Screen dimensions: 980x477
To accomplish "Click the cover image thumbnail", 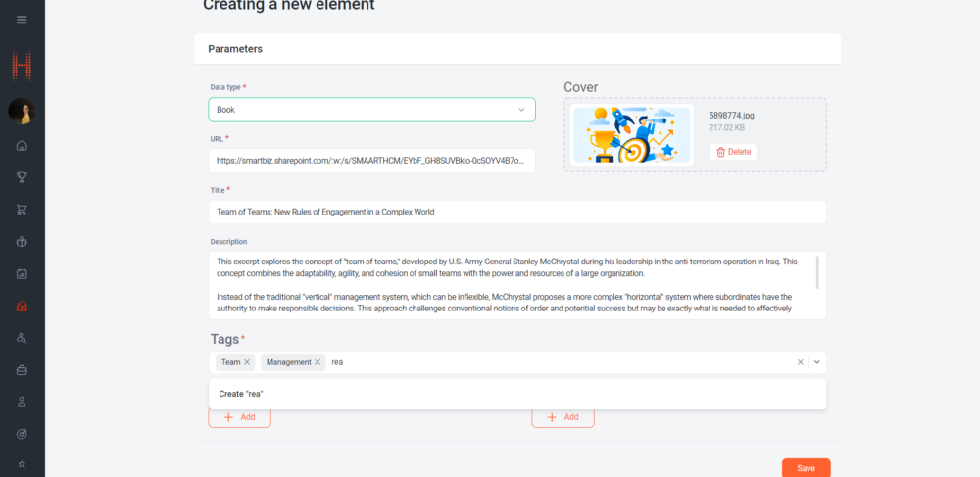I will pos(632,134).
